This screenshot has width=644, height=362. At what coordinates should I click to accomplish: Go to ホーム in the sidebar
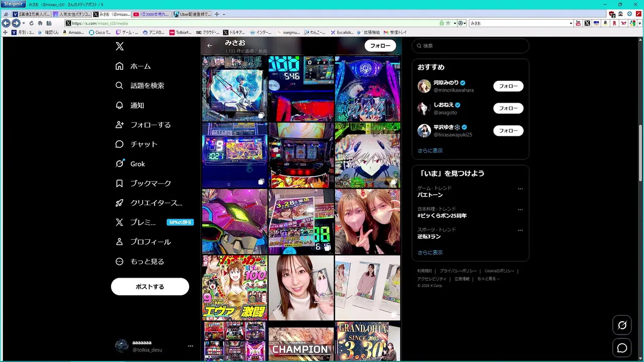tap(133, 66)
